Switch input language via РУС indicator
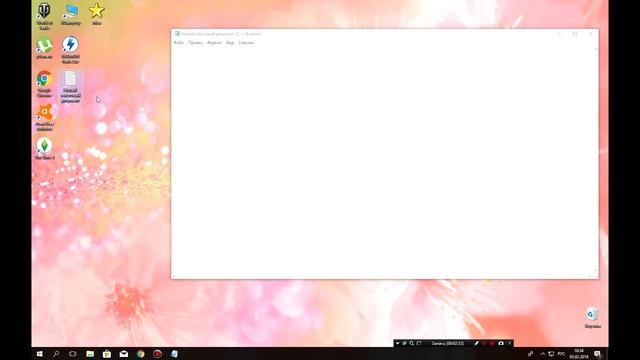Viewport: 640px width, 360px height. pos(562,354)
